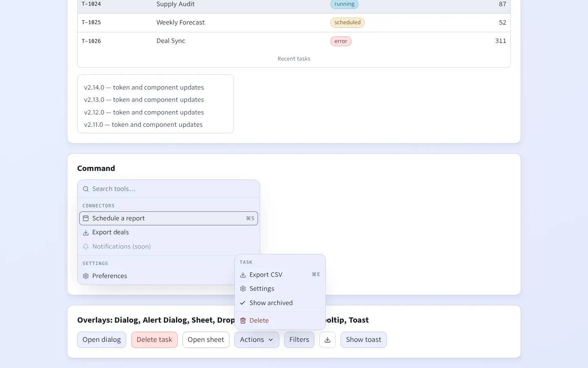
Task: Choose Export CSV from the task menu
Action: (280, 275)
